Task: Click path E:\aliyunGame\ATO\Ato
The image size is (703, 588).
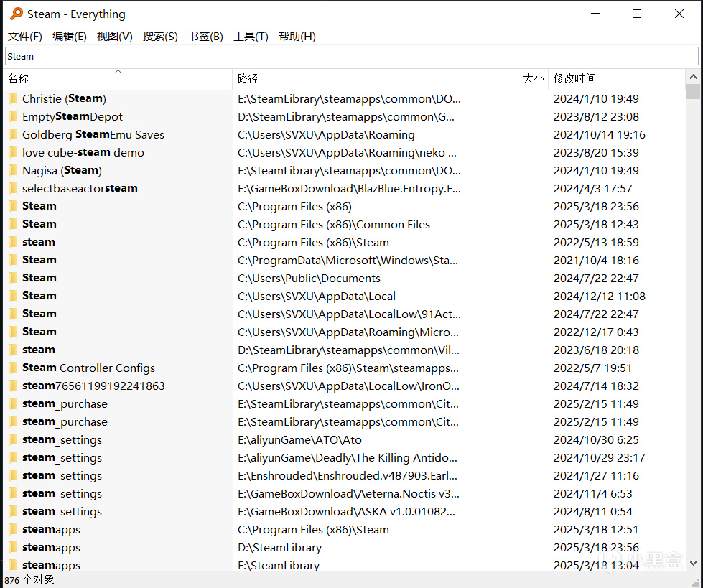Action: coord(299,439)
